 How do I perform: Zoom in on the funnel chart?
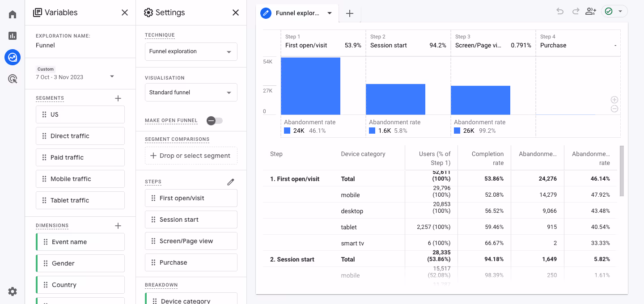point(614,100)
